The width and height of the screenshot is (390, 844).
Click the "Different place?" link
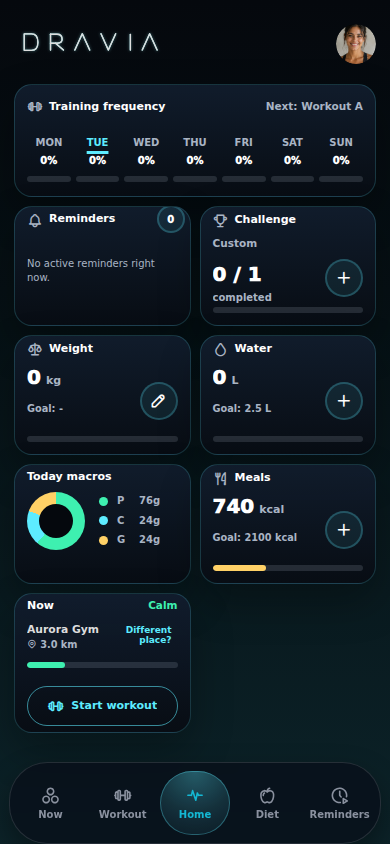coord(148,635)
